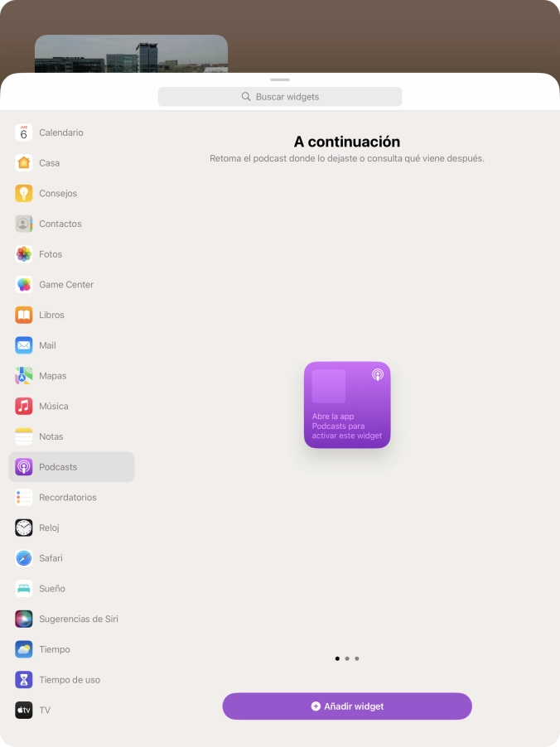The width and height of the screenshot is (560, 747).
Task: Tap the plus icon on Añadir widget
Action: 316,706
